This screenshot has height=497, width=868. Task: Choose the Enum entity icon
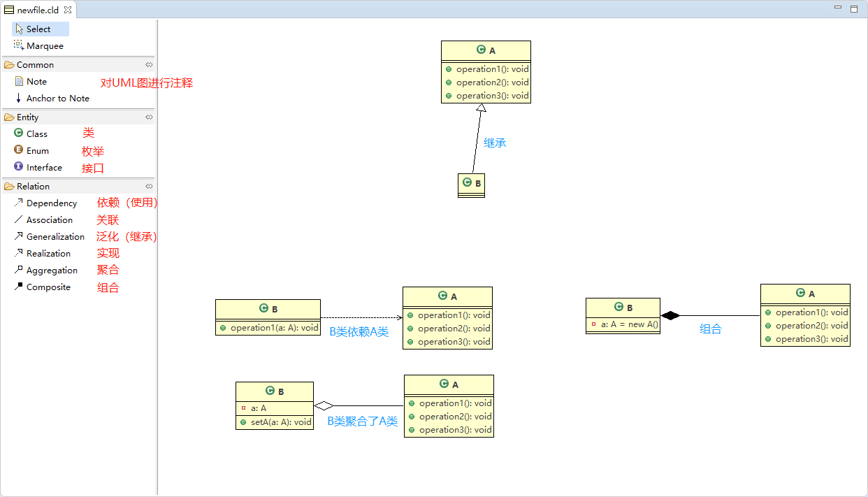coord(19,150)
